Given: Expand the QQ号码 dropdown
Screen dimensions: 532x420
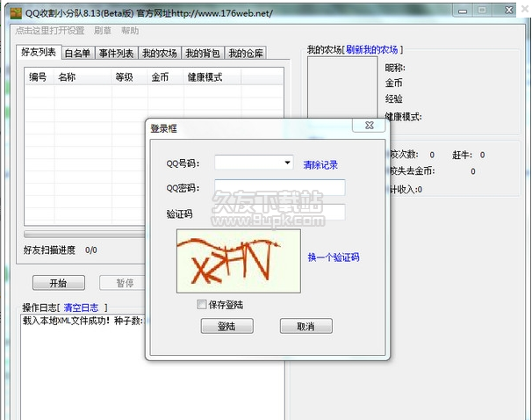Looking at the screenshot, I should pyautogui.click(x=287, y=163).
